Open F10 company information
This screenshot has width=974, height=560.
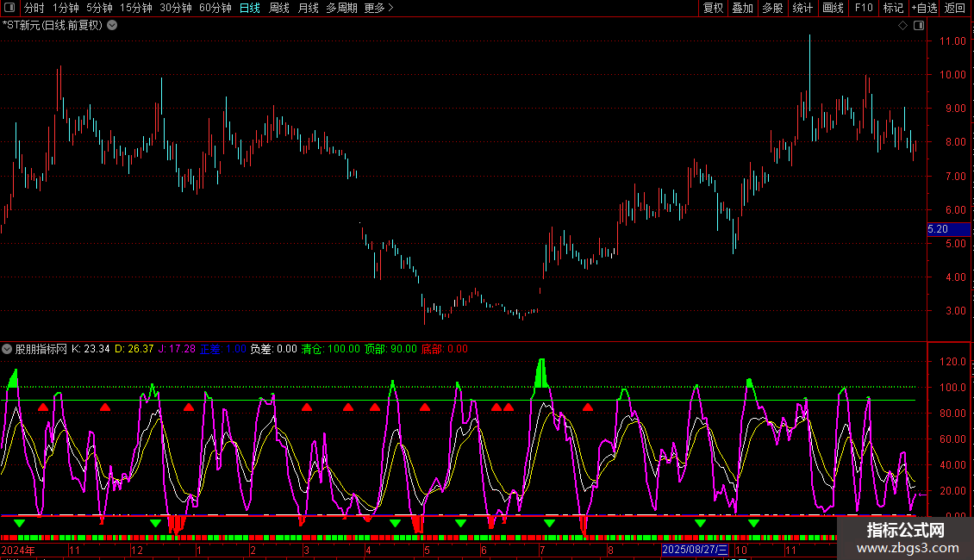pos(864,8)
